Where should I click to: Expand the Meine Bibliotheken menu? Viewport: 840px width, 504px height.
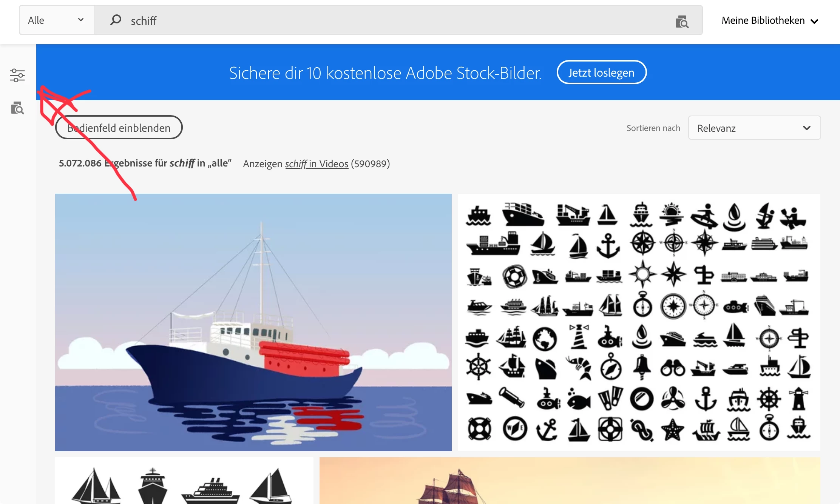pyautogui.click(x=770, y=20)
